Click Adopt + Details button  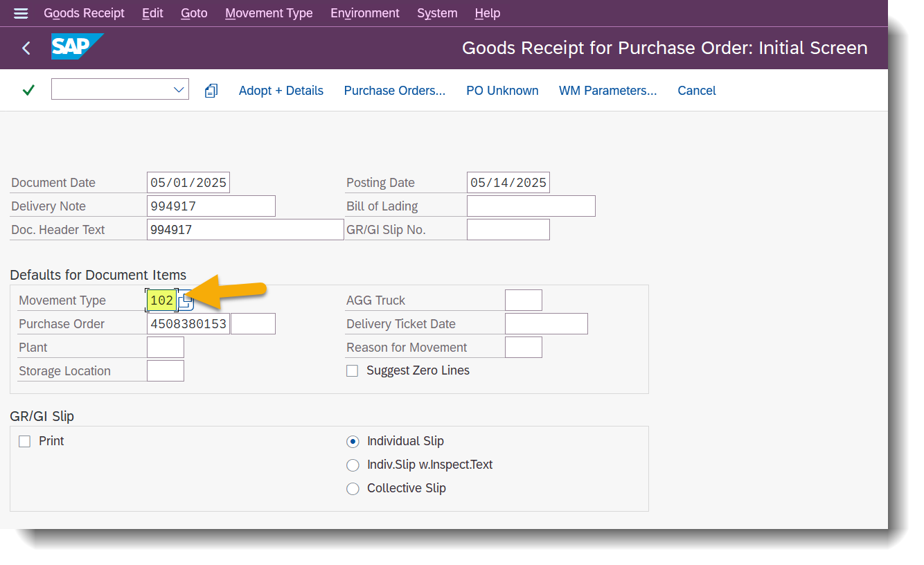coord(281,91)
